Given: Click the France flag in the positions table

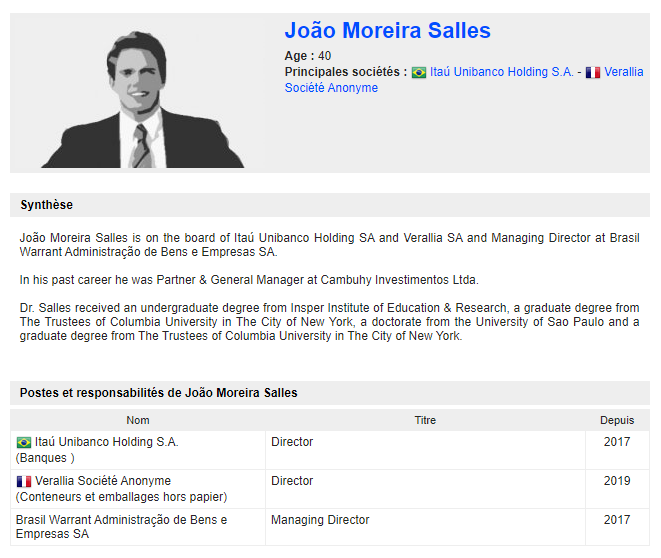Looking at the screenshot, I should [x=24, y=482].
